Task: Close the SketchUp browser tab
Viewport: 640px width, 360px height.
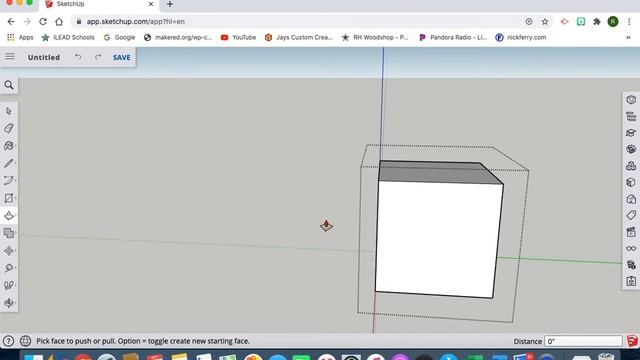Action: click(151, 4)
